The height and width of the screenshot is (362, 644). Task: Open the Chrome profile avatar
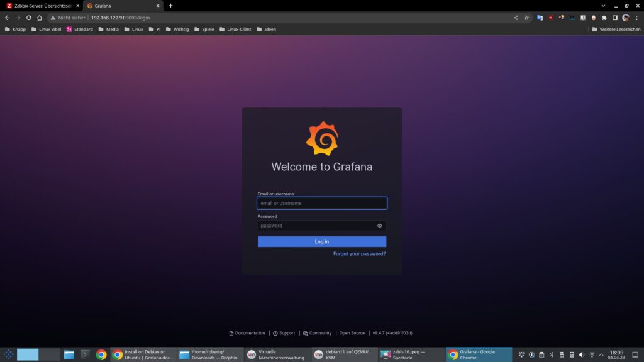pos(626,18)
